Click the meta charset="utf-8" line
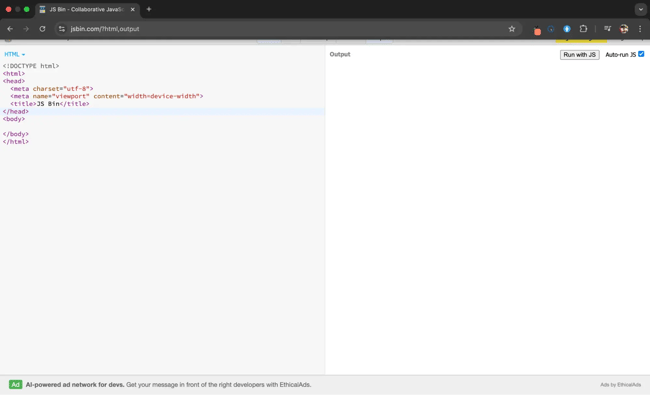This screenshot has width=650, height=395. 52,89
